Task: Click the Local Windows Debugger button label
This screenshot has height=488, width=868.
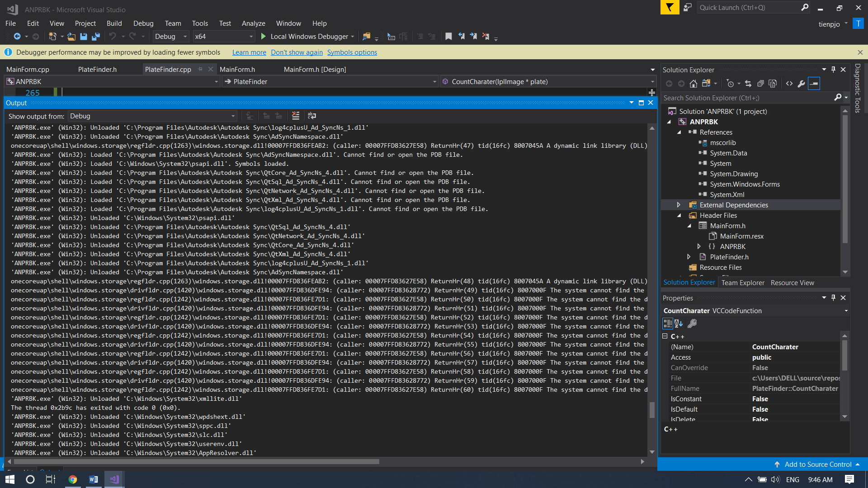Action: click(x=309, y=37)
